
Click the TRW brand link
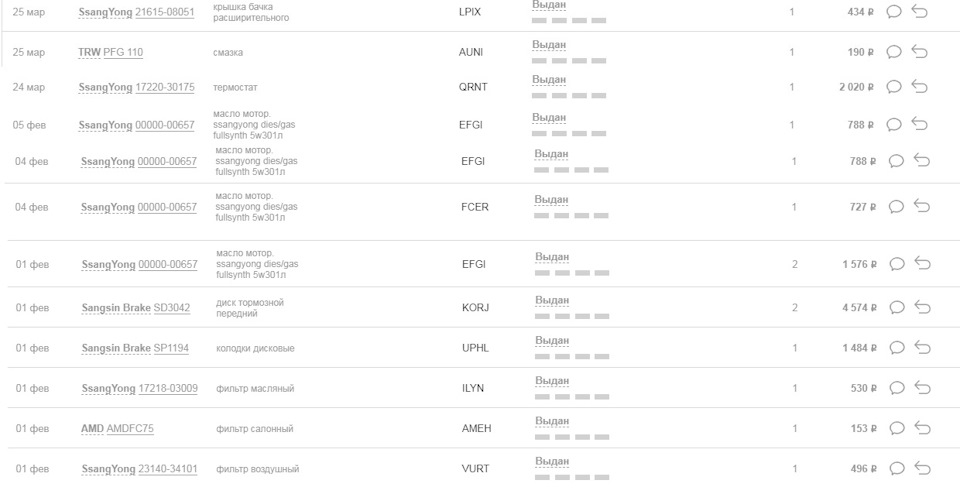[x=89, y=52]
